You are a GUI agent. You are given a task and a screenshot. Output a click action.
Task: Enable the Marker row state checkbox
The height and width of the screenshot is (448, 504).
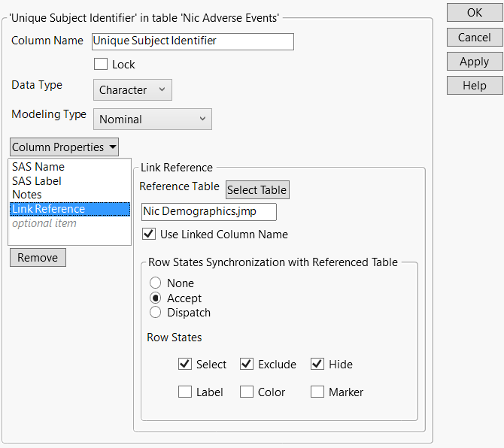(x=317, y=392)
